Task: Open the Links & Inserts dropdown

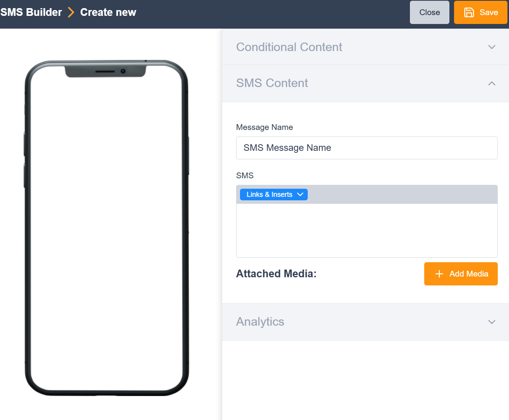Action: click(x=274, y=195)
